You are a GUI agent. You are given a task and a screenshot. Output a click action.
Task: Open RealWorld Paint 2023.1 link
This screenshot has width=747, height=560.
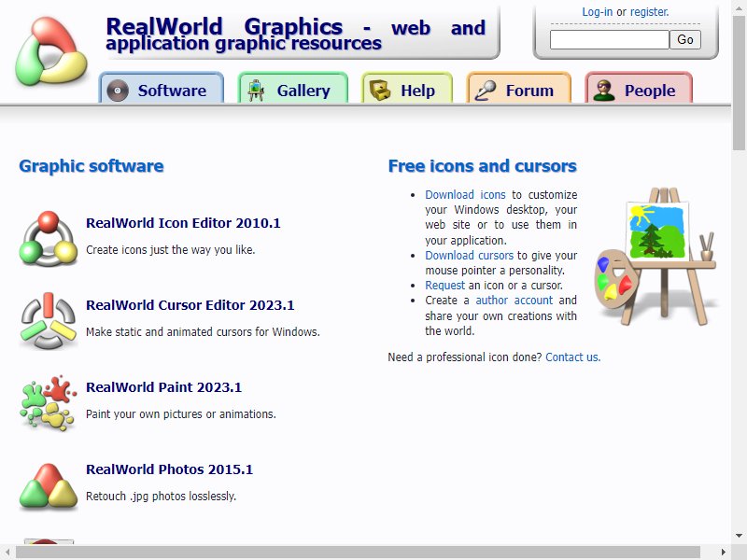click(x=164, y=387)
